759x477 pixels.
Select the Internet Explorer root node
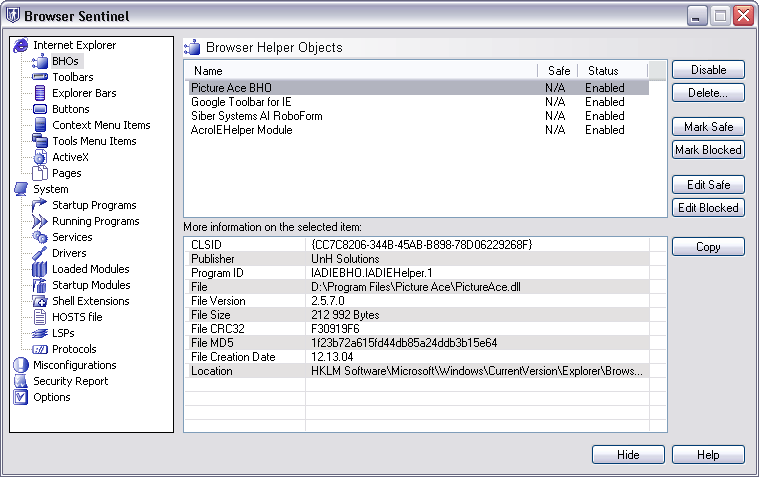(x=74, y=45)
